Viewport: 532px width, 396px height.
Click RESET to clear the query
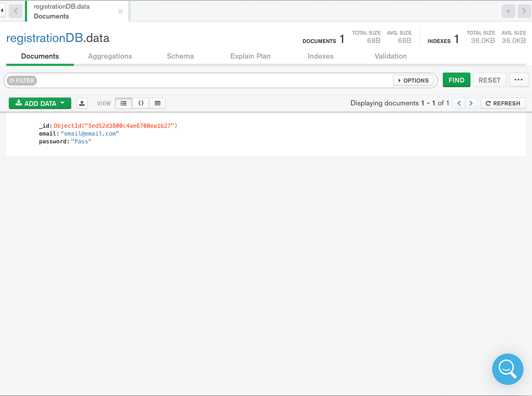coord(489,80)
